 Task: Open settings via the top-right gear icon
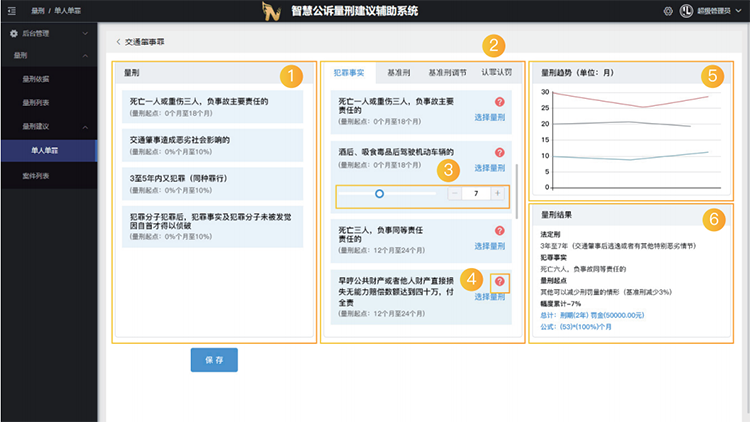668,11
